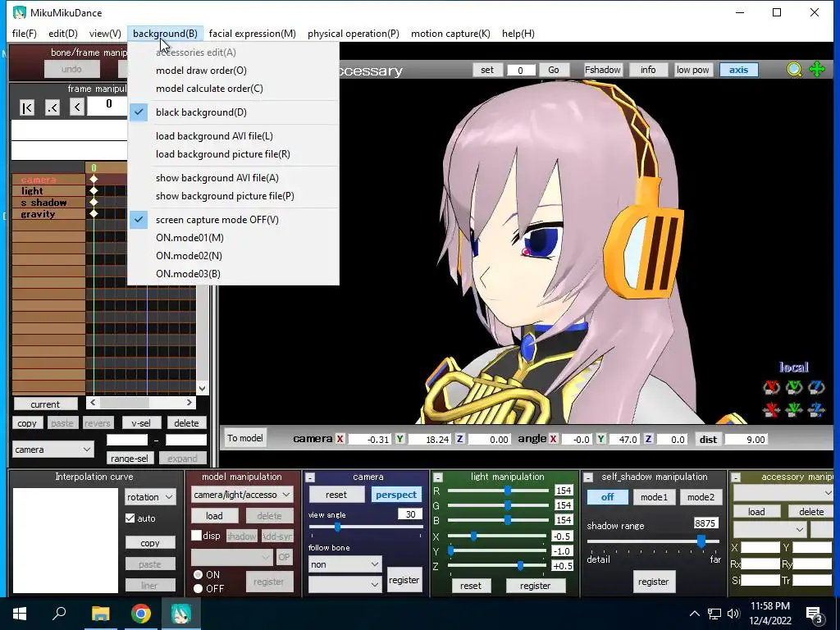Click the shadow range slider
Viewport: 840px width, 630px height.
tap(653, 541)
